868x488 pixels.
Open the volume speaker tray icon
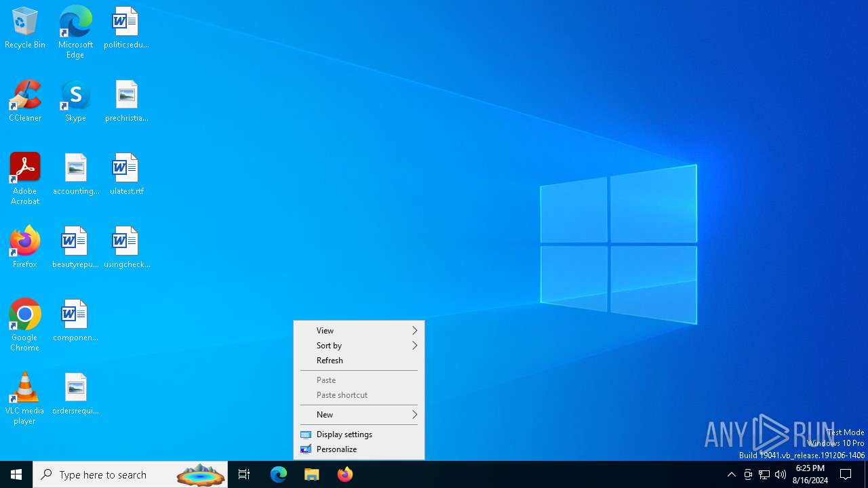(x=781, y=474)
